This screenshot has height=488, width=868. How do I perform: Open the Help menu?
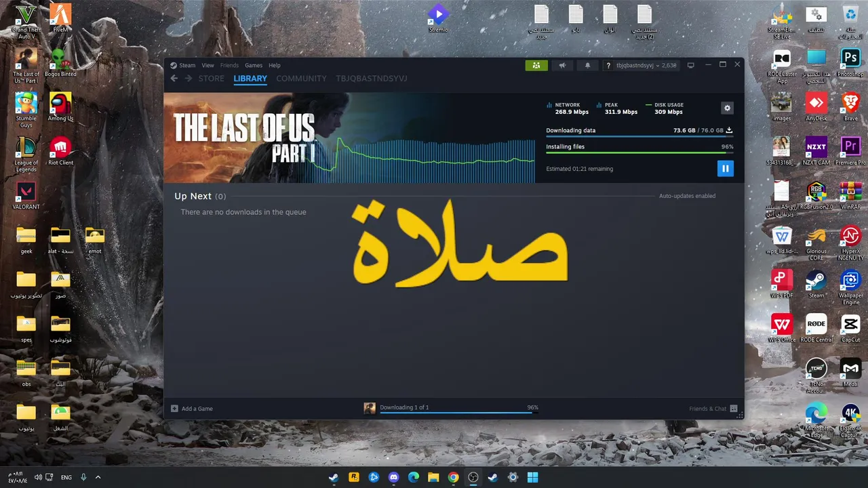pyautogui.click(x=274, y=65)
